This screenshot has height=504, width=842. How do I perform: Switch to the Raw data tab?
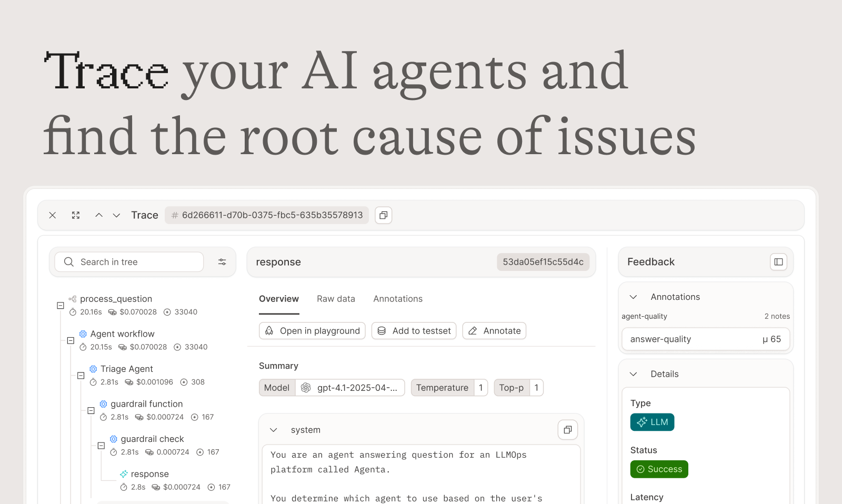tap(336, 299)
